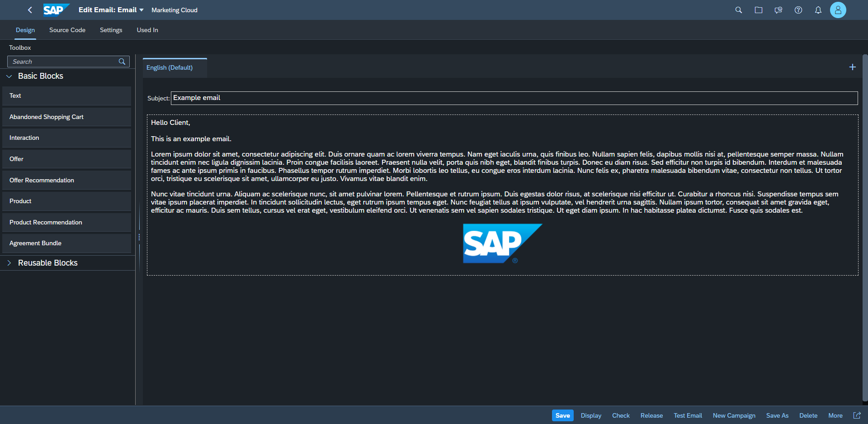The image size is (868, 424).
Task: Click the 'Hello Client,' line
Action: tap(170, 123)
